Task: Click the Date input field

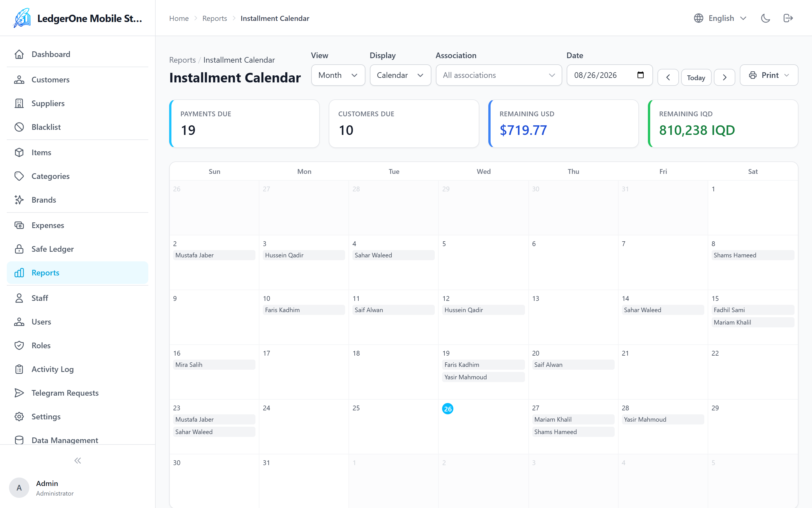Action: click(609, 75)
